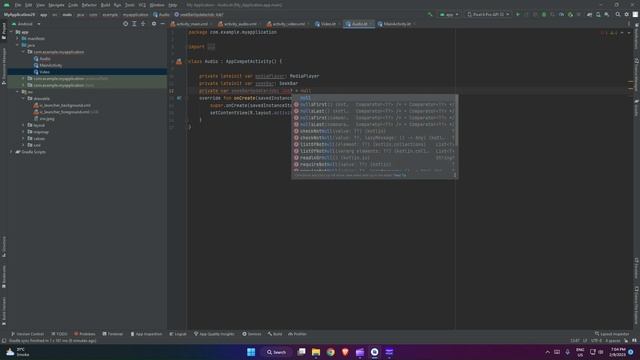Open App Quality Insights tool window

(214, 334)
